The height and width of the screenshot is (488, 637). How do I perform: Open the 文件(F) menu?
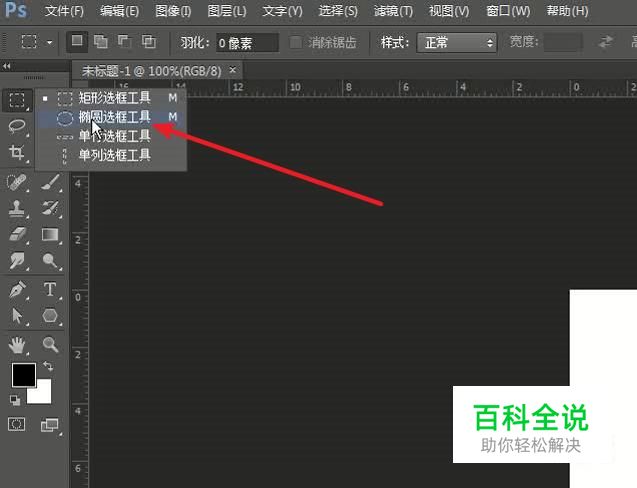(x=64, y=11)
